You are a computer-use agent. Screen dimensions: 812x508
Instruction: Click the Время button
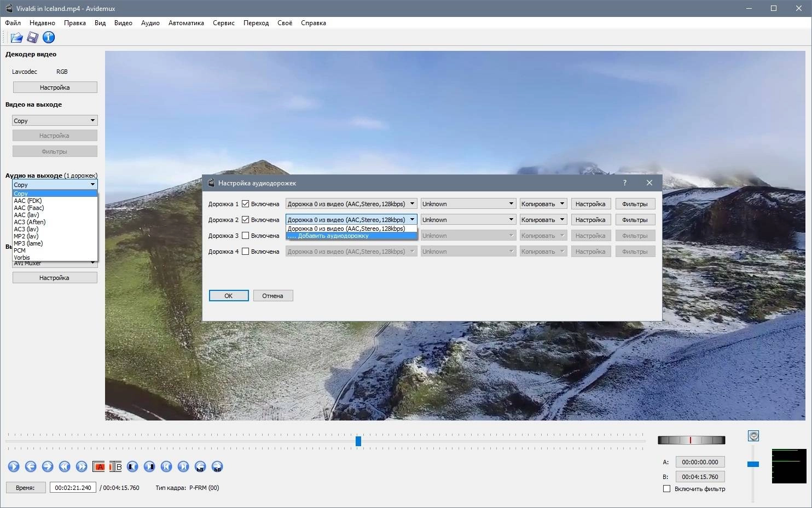[25, 488]
